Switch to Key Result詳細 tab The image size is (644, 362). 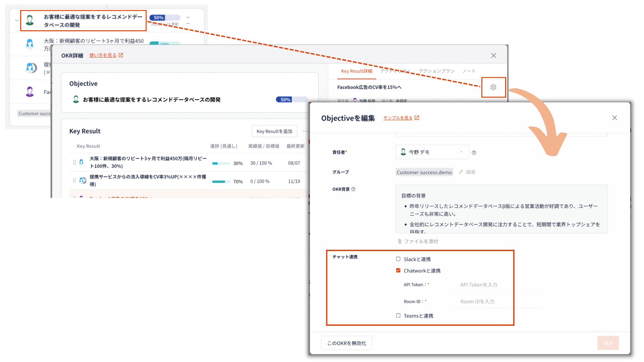click(357, 71)
